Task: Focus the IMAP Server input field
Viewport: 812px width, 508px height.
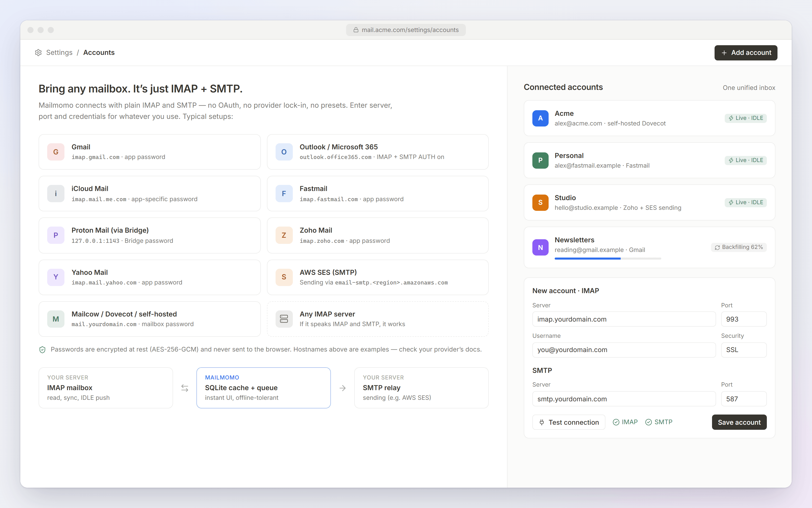Action: [x=624, y=319]
